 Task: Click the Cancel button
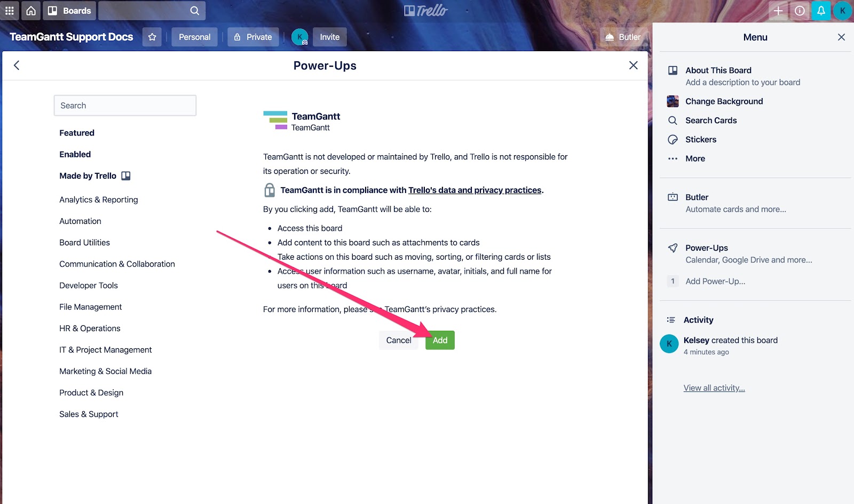399,340
